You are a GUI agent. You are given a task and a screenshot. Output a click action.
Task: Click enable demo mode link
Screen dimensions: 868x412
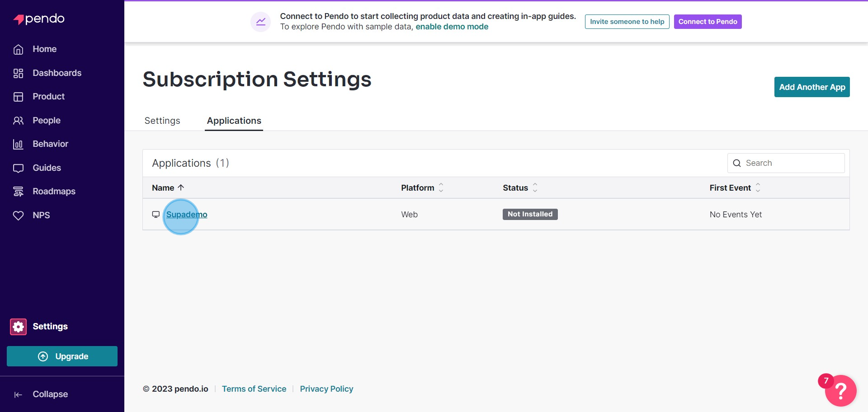coord(452,27)
